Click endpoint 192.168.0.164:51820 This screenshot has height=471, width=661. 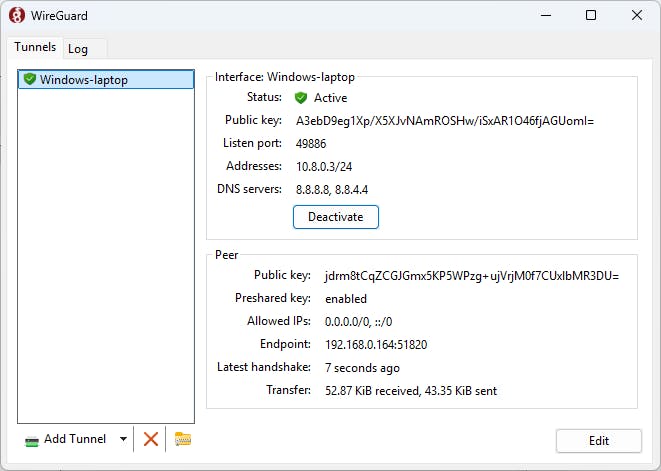pos(376,345)
